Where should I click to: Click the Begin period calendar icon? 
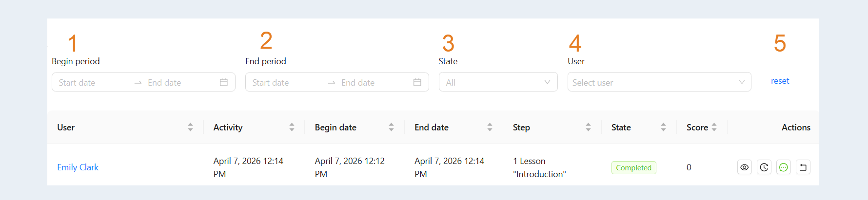pos(224,82)
